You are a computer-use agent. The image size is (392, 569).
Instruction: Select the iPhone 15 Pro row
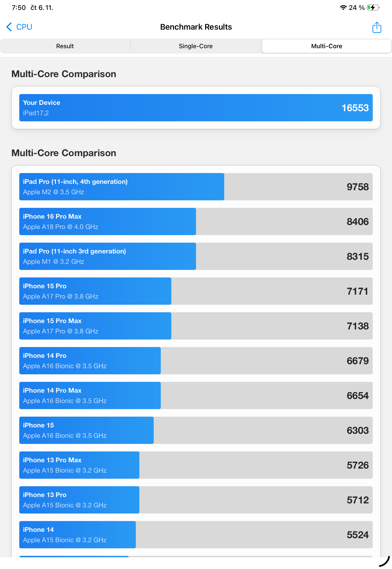196,291
